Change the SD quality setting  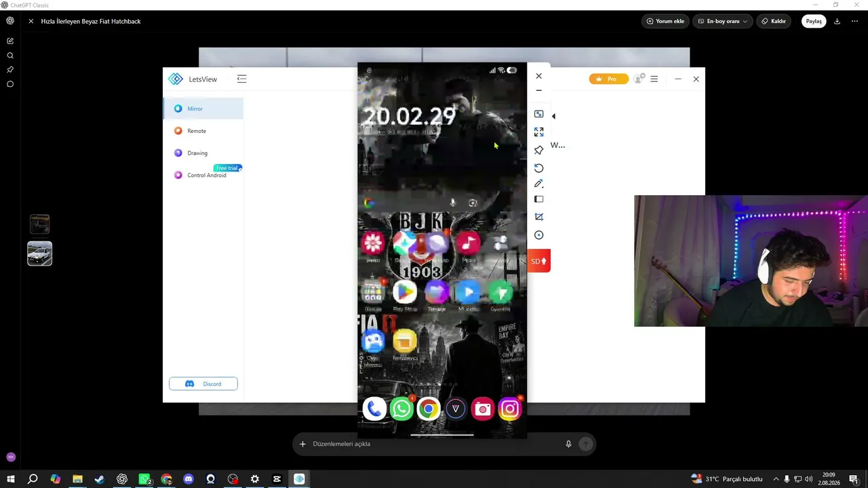pos(538,261)
